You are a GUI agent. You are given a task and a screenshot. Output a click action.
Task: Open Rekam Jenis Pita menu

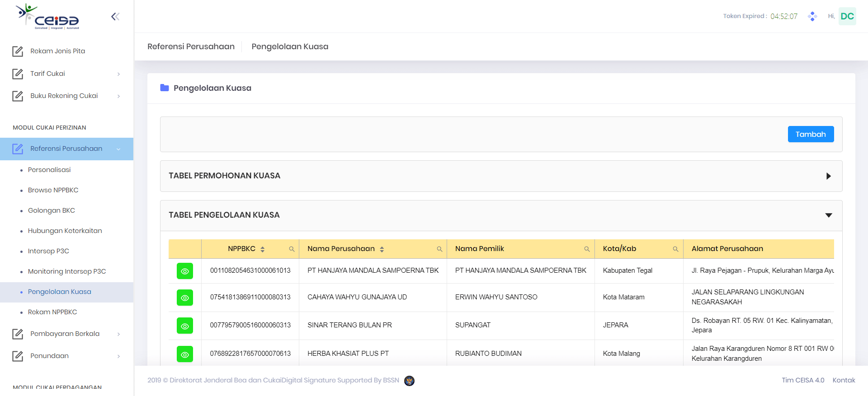58,51
